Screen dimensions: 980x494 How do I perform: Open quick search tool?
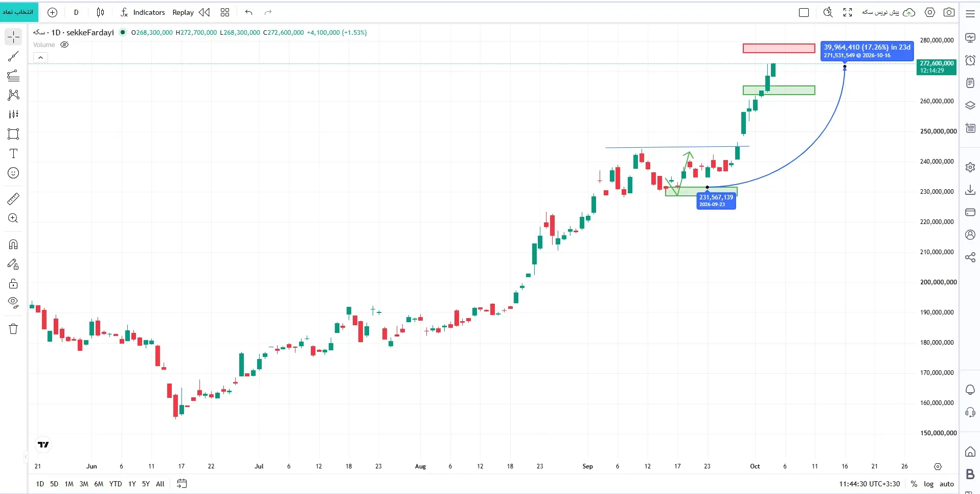point(828,12)
